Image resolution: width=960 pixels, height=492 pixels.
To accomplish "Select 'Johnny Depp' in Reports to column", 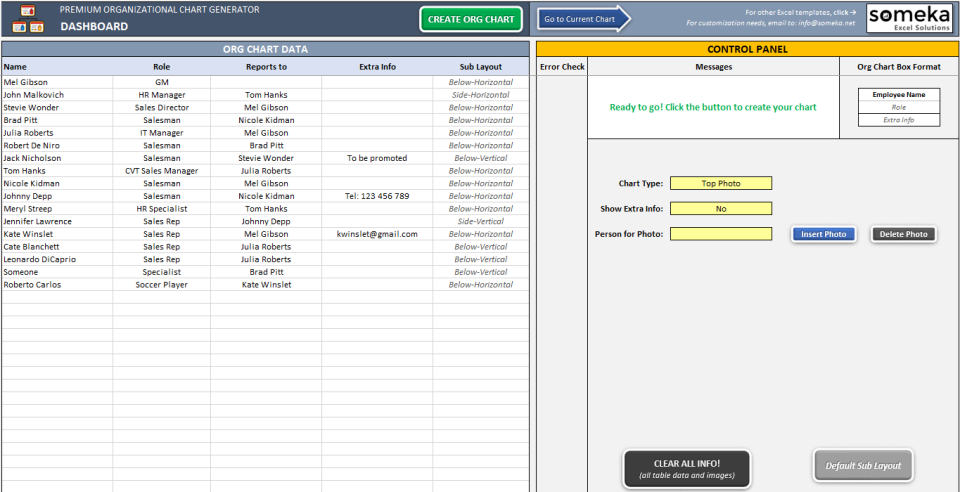I will click(x=266, y=222).
